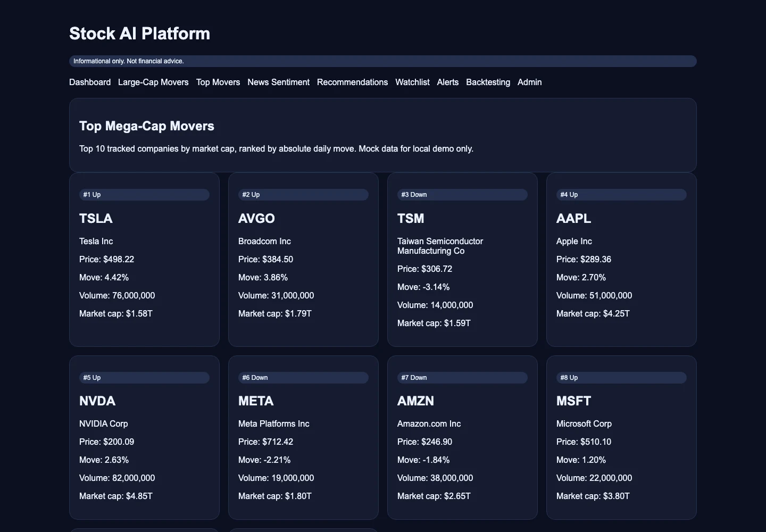This screenshot has width=766, height=532.
Task: Click Price: $200.09 in NVDA card
Action: 107,442
